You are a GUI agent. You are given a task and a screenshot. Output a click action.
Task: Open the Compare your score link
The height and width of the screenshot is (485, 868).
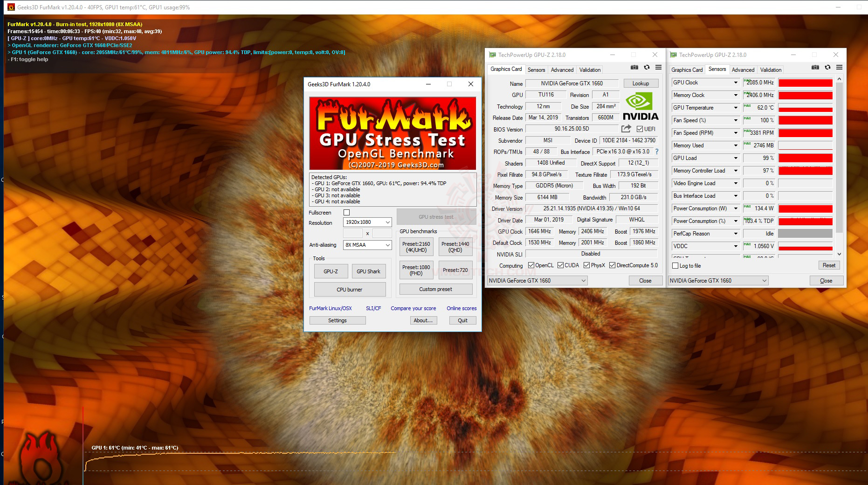(413, 308)
